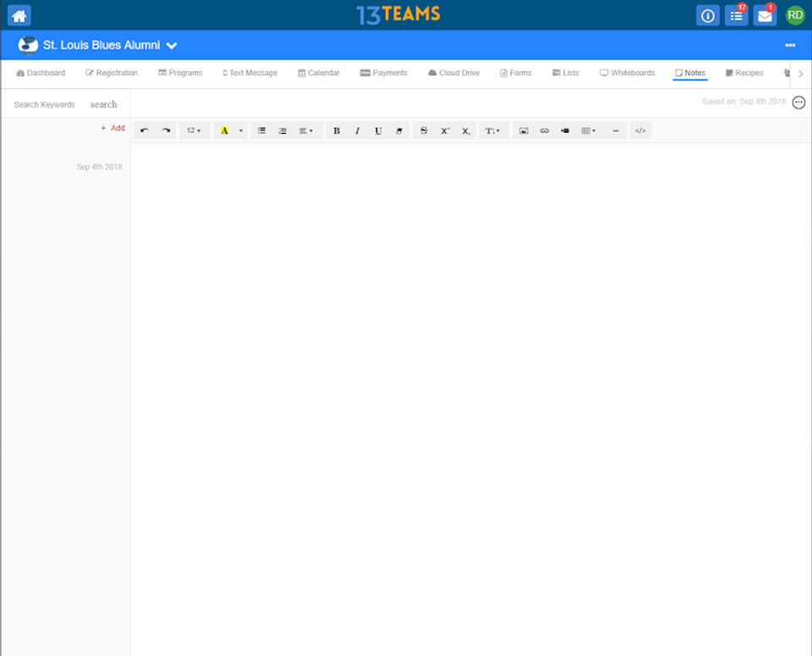Switch to the Forms tab
Screen dimensions: 812x656
click(516, 73)
